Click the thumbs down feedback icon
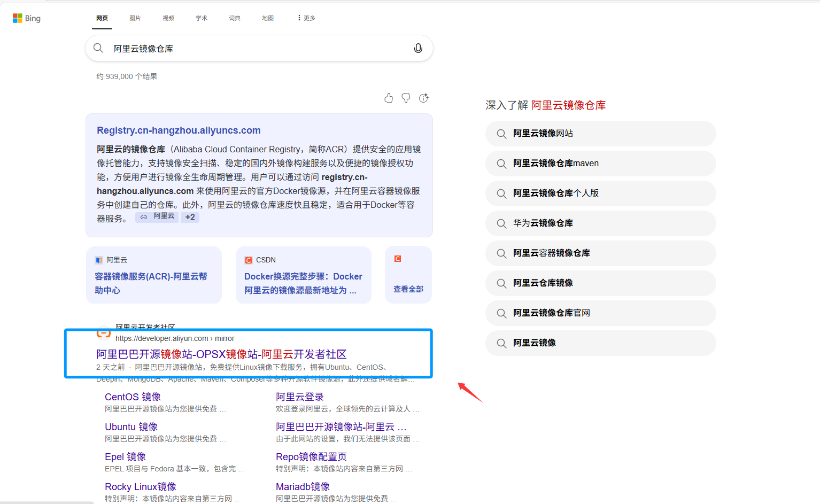Screen dimensions: 820x504 (406, 98)
